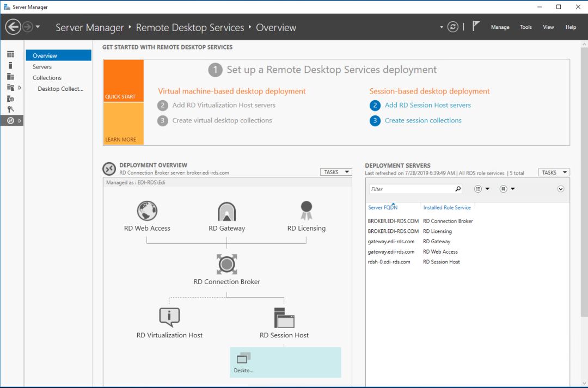Open Deployment Servers TASKS dropdown
Screen dimensions: 588x388
[x=554, y=173]
